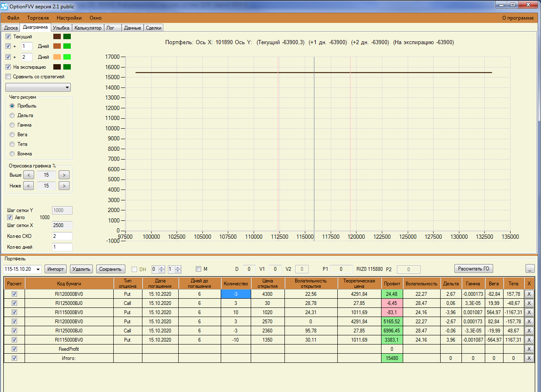Click the Импорт button
Viewport: 541px width, 392px height.
55,269
